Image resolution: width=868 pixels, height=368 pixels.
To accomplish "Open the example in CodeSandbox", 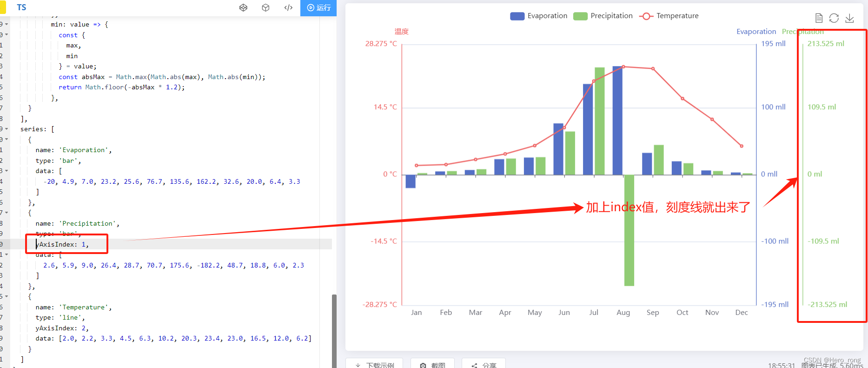I will point(265,7).
